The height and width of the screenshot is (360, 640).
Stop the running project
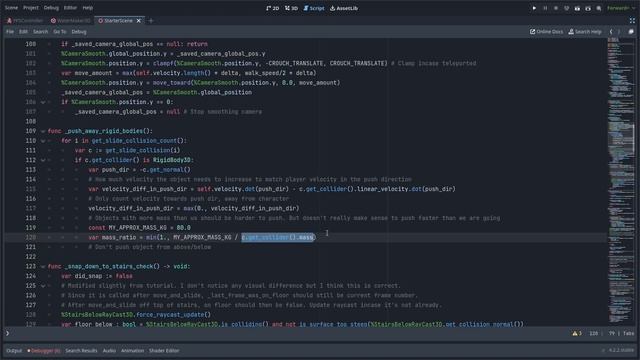(x=556, y=8)
